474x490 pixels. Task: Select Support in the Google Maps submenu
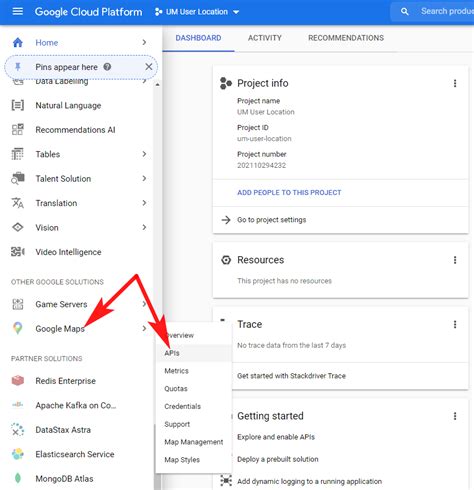[x=194, y=424]
